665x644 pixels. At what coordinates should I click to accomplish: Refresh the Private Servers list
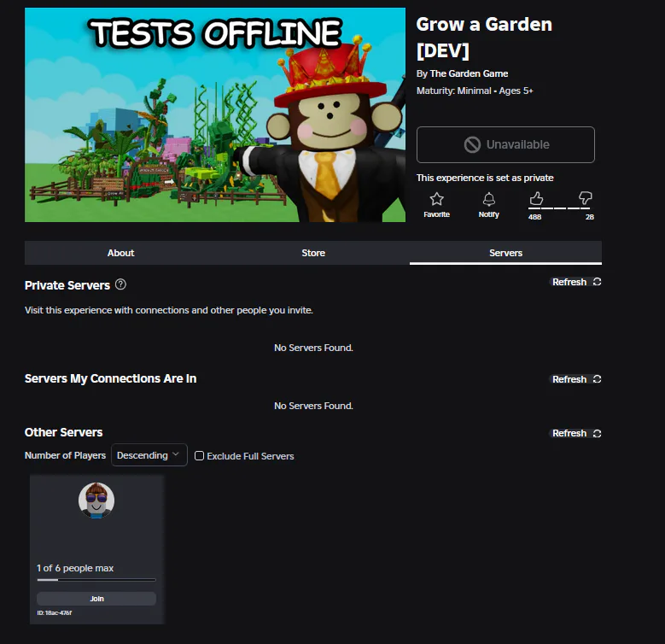click(576, 282)
